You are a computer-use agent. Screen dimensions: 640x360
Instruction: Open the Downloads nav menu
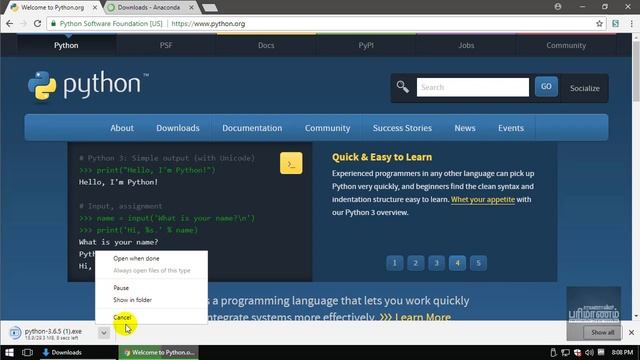(178, 128)
